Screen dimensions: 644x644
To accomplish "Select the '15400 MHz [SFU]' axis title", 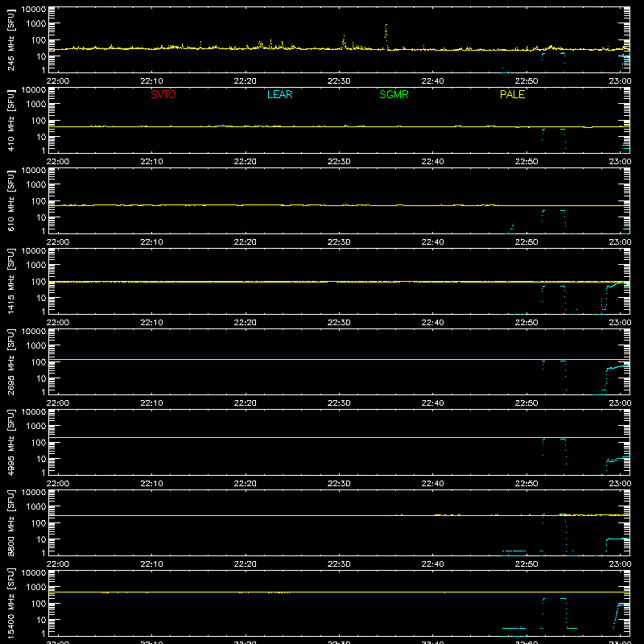I will click(x=11, y=603).
